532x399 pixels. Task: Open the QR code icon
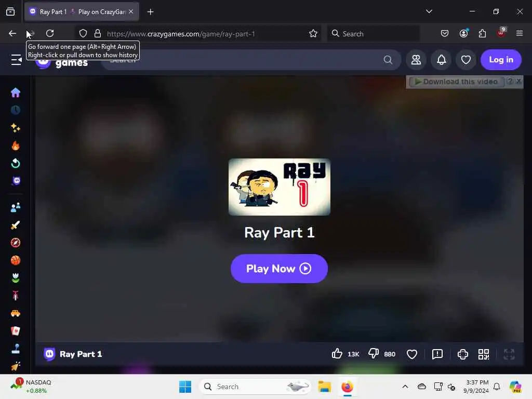(x=484, y=354)
